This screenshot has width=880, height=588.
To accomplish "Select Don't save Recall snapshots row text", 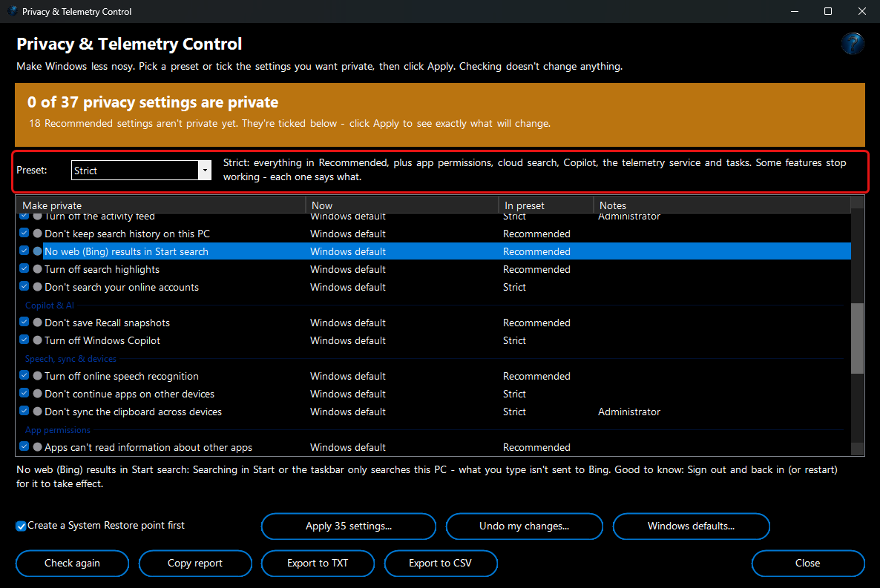I will (x=107, y=323).
